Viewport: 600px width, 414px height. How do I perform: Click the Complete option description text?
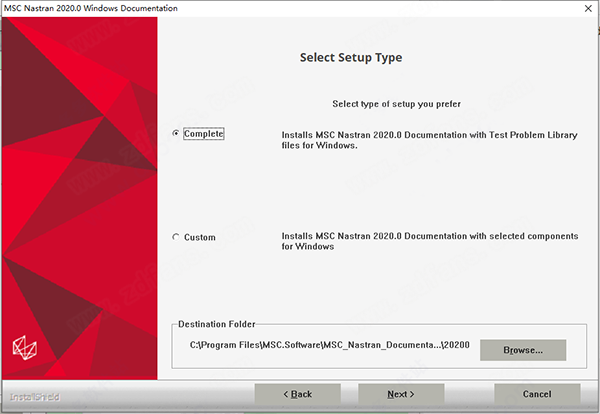pyautogui.click(x=429, y=140)
